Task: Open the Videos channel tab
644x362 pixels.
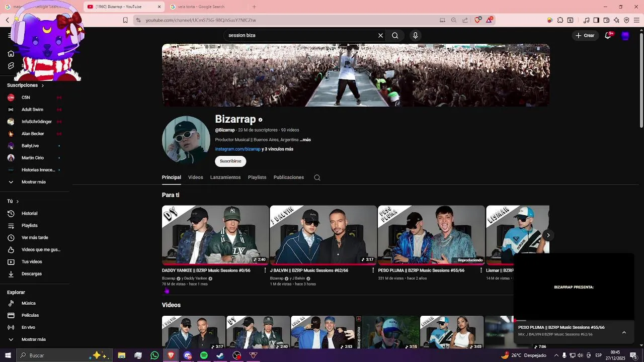Action: click(x=196, y=177)
